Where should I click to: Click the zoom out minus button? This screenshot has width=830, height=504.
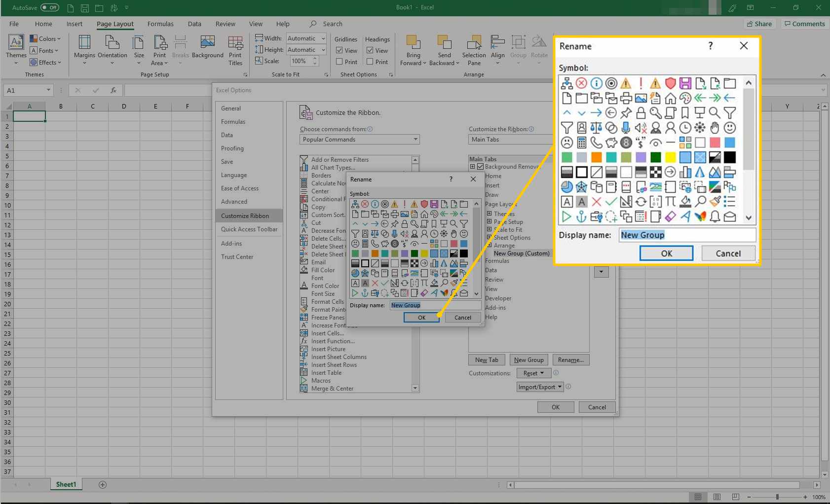click(x=749, y=497)
